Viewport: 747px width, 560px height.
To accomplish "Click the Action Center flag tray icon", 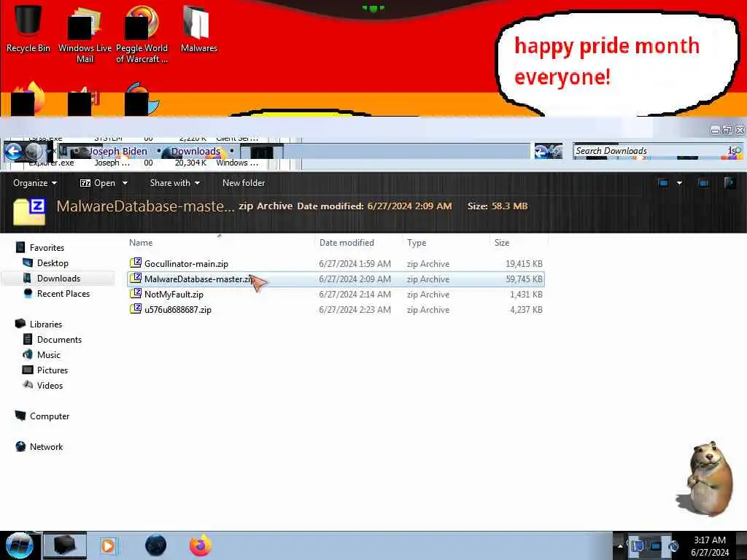I will point(638,546).
